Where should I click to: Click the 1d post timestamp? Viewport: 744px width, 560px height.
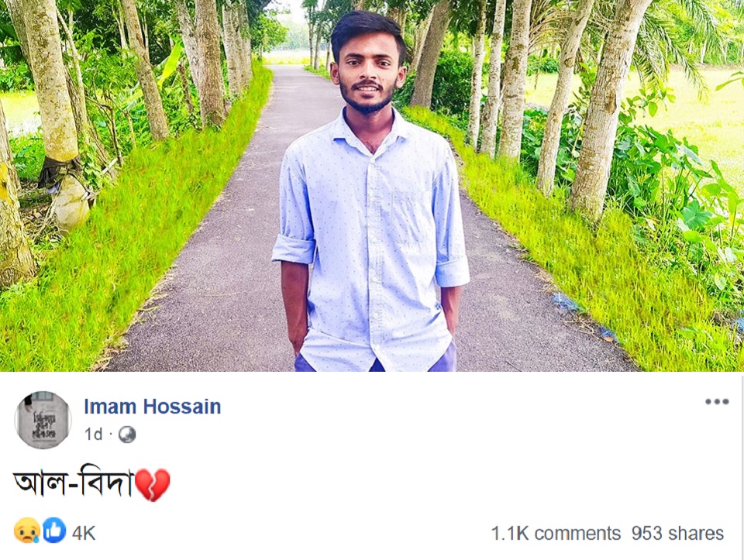pyautogui.click(x=93, y=435)
